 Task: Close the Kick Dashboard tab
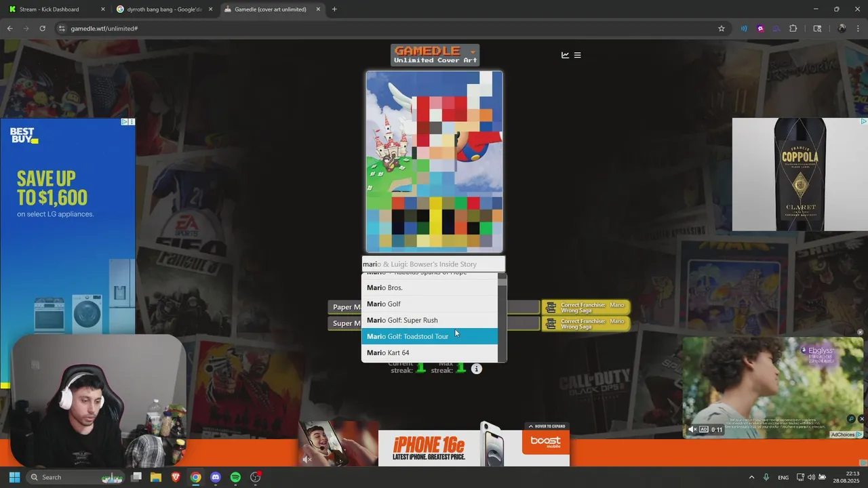(103, 9)
